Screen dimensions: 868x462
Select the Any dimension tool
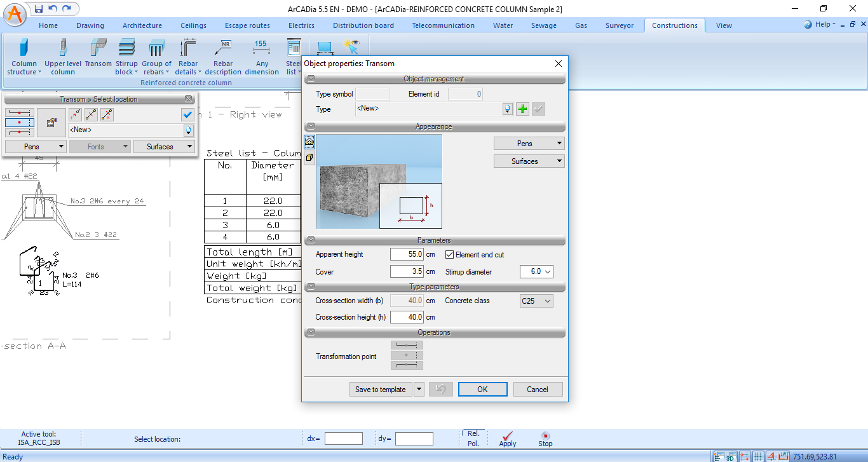(261, 57)
